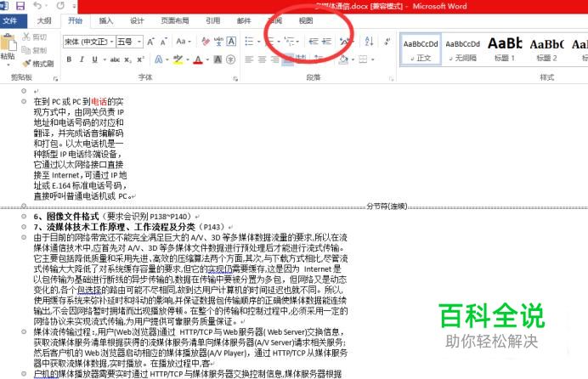Click the Word application icon in title bar
This screenshot has width=588, height=379.
tap(4, 5)
